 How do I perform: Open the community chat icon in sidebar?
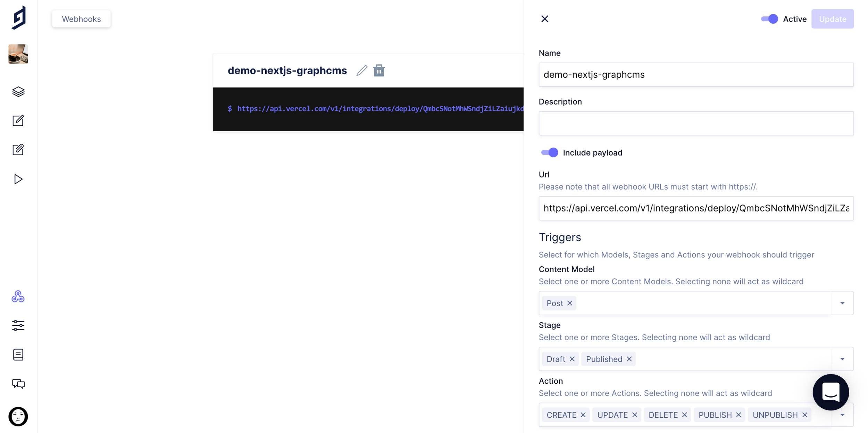point(18,384)
